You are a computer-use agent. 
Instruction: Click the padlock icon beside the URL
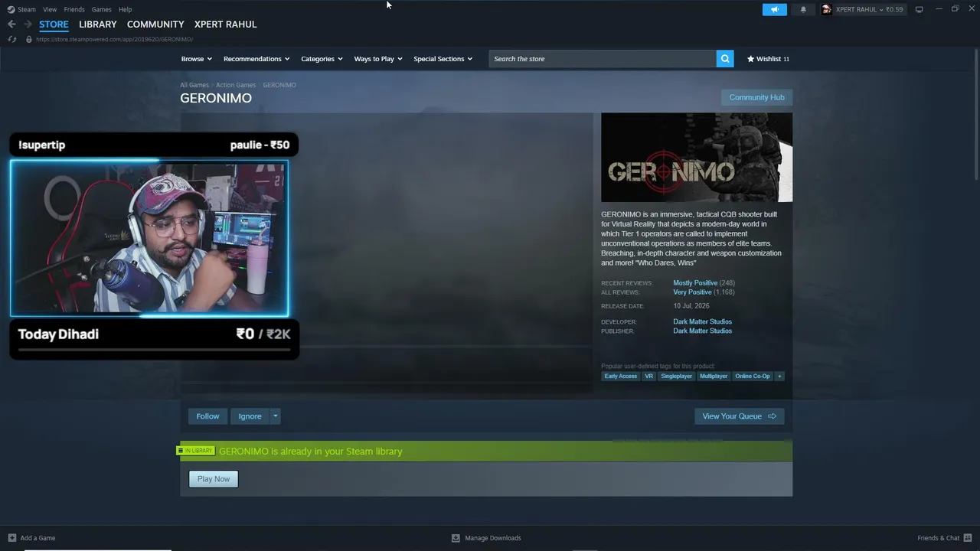(29, 39)
